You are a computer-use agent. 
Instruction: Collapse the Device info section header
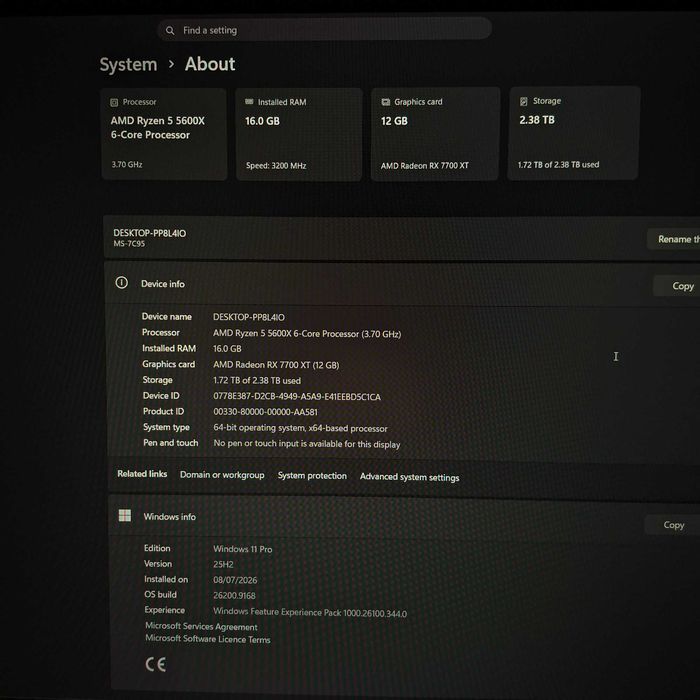pyautogui.click(x=402, y=284)
